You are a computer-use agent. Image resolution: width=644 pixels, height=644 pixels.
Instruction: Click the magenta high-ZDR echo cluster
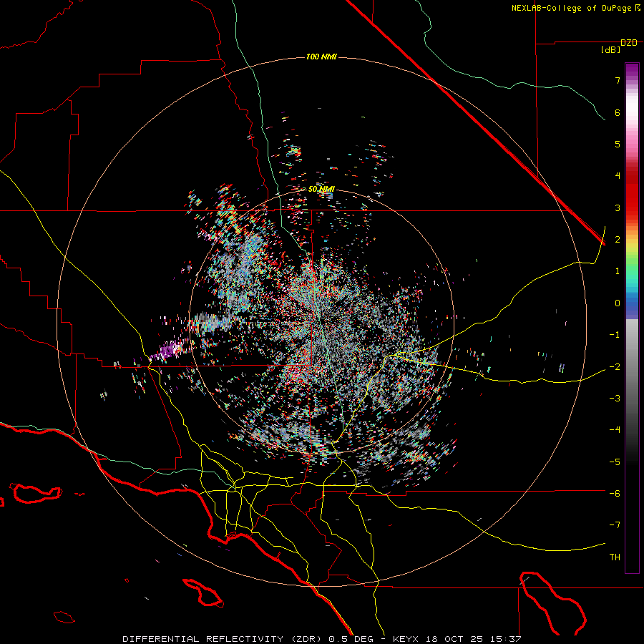169,351
